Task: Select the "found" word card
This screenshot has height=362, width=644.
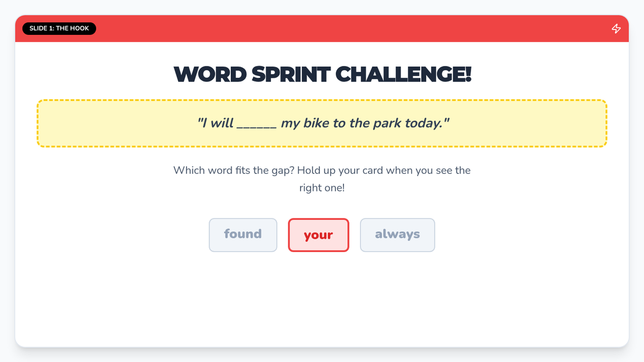Action: [243, 234]
